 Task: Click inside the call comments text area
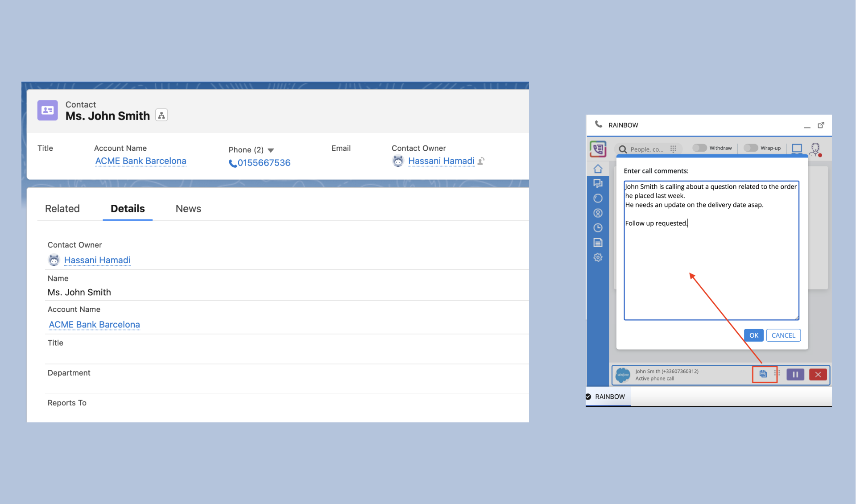(711, 268)
